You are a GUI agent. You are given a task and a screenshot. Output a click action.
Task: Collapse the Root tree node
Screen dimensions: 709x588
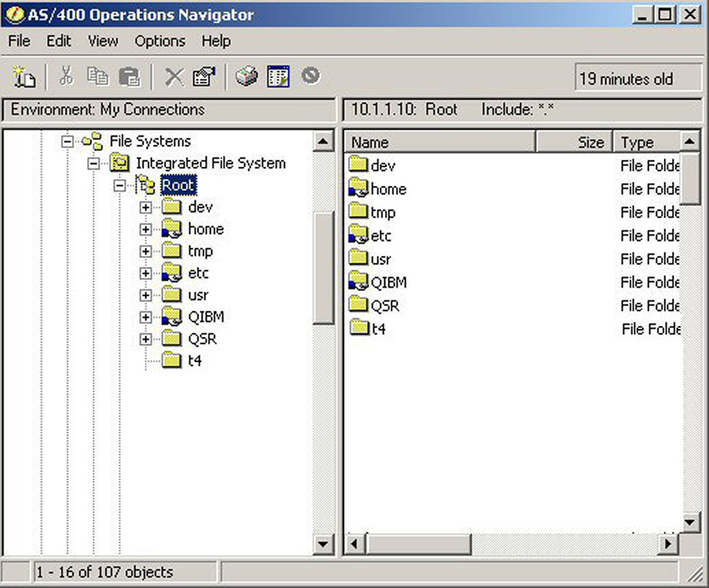point(119,186)
